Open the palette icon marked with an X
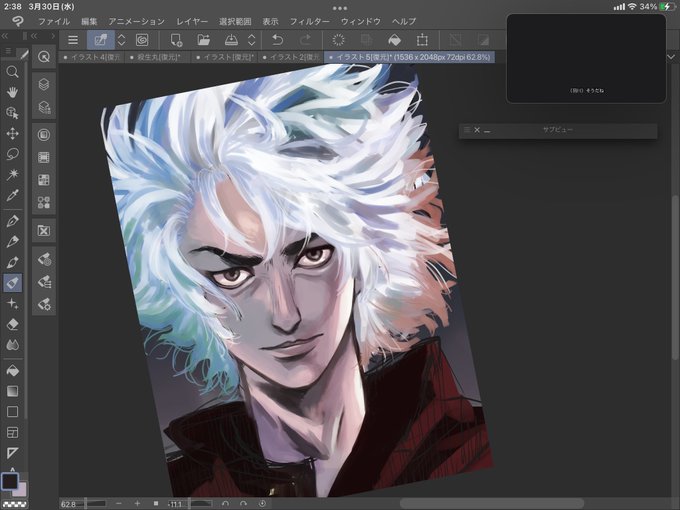Screen dimensions: 680x510 tap(44, 231)
